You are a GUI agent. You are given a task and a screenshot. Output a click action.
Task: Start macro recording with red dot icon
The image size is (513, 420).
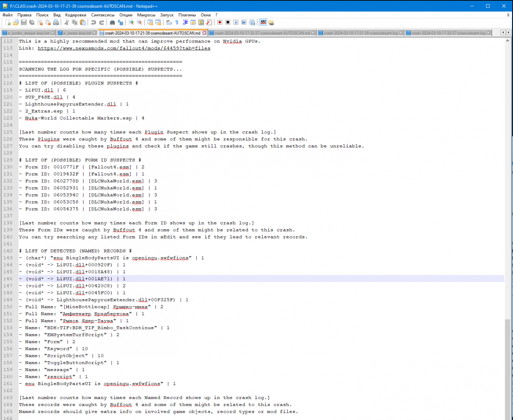(220, 23)
